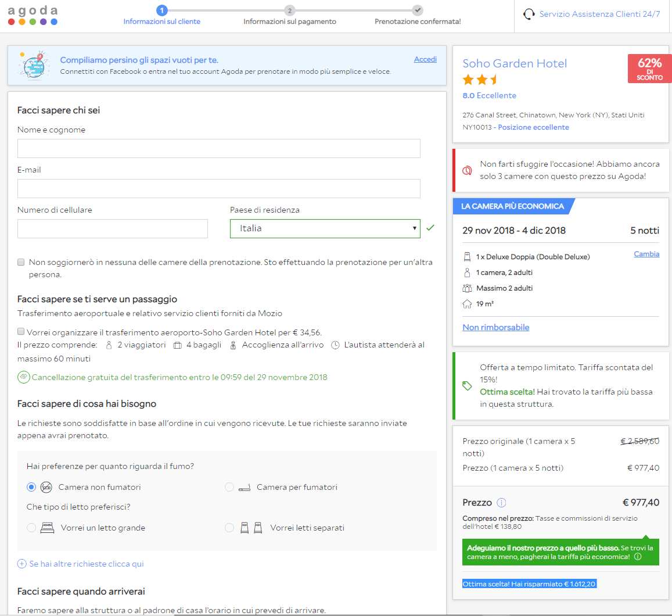This screenshot has width=672, height=616.
Task: Click the globe illustration in login banner
Action: click(x=34, y=66)
